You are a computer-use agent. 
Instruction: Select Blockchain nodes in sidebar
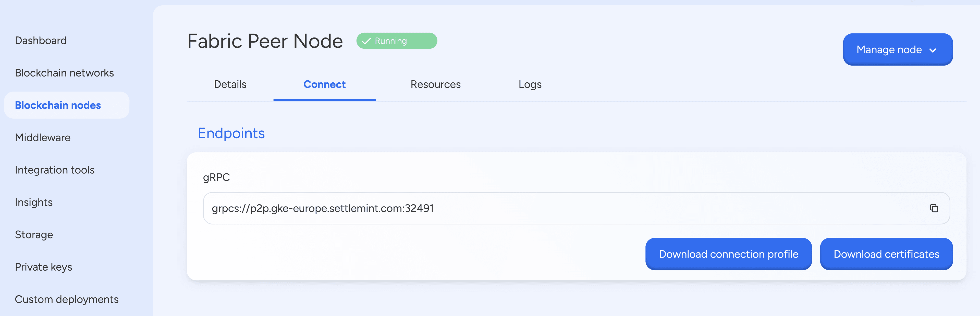click(x=67, y=105)
